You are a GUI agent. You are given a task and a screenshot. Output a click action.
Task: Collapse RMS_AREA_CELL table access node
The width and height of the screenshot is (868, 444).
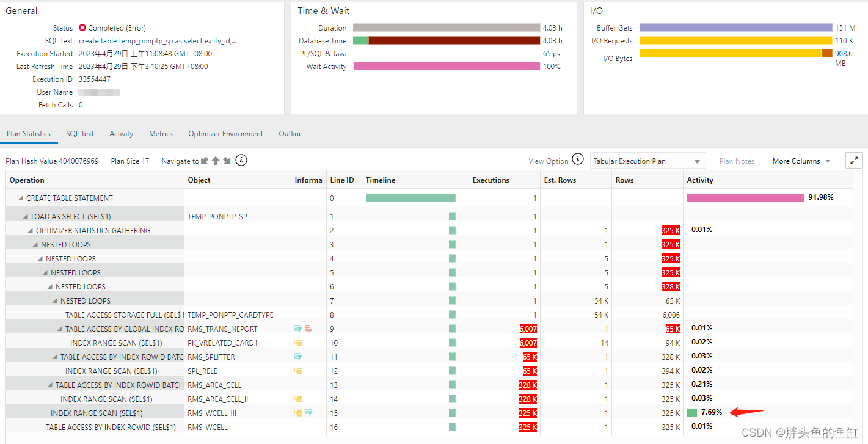click(x=50, y=385)
